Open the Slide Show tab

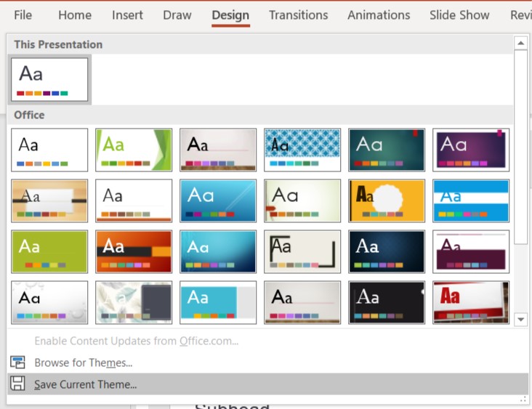459,15
